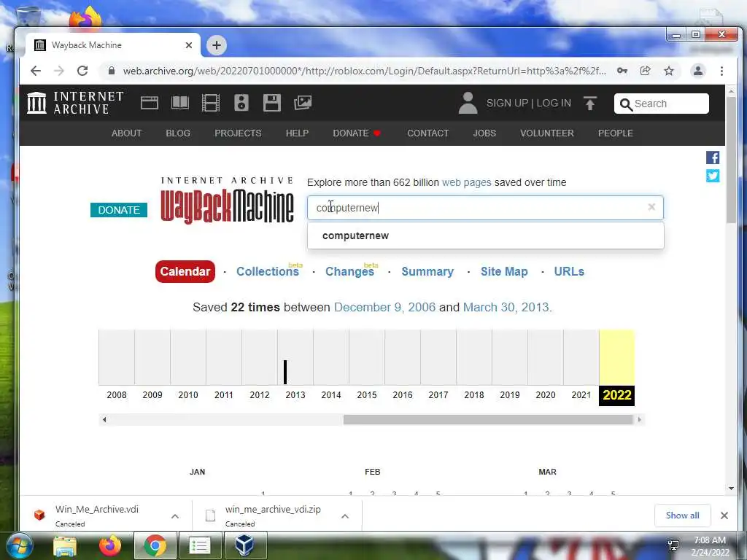
Task: Reload the current page
Action: pyautogui.click(x=82, y=71)
